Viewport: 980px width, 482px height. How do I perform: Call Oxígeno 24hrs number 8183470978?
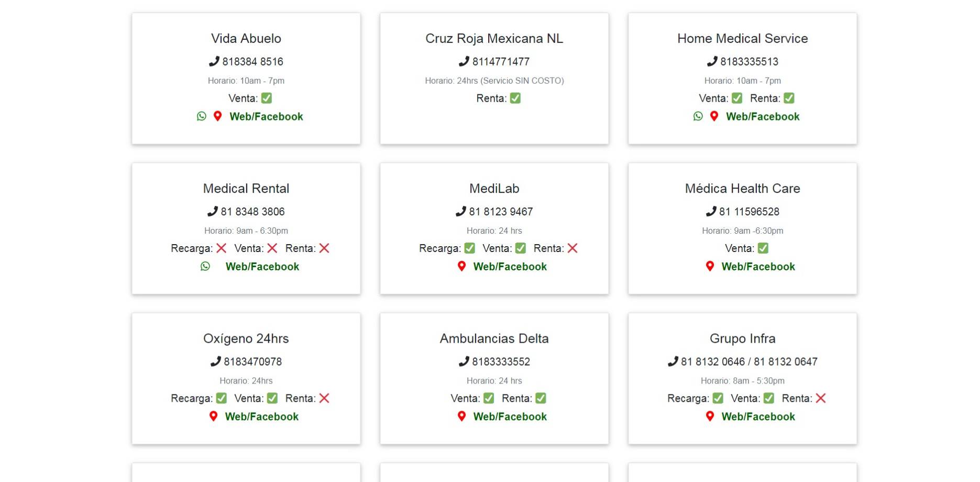pos(252,361)
